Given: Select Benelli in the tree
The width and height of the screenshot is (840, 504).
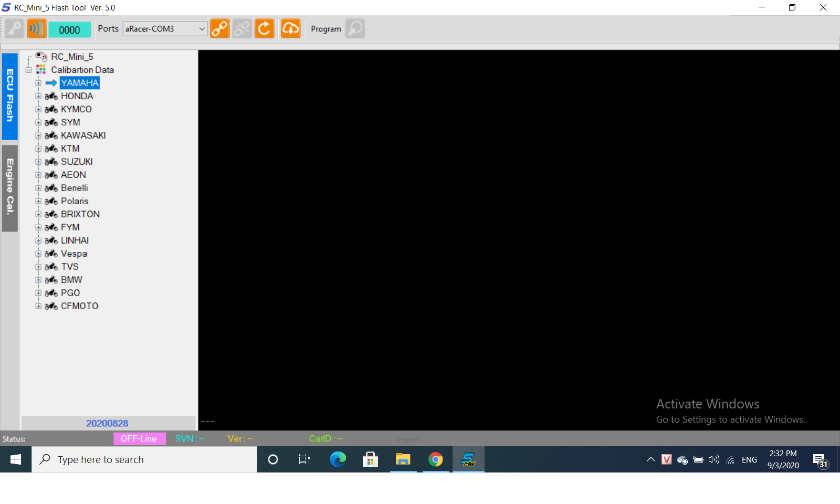Looking at the screenshot, I should click(75, 188).
